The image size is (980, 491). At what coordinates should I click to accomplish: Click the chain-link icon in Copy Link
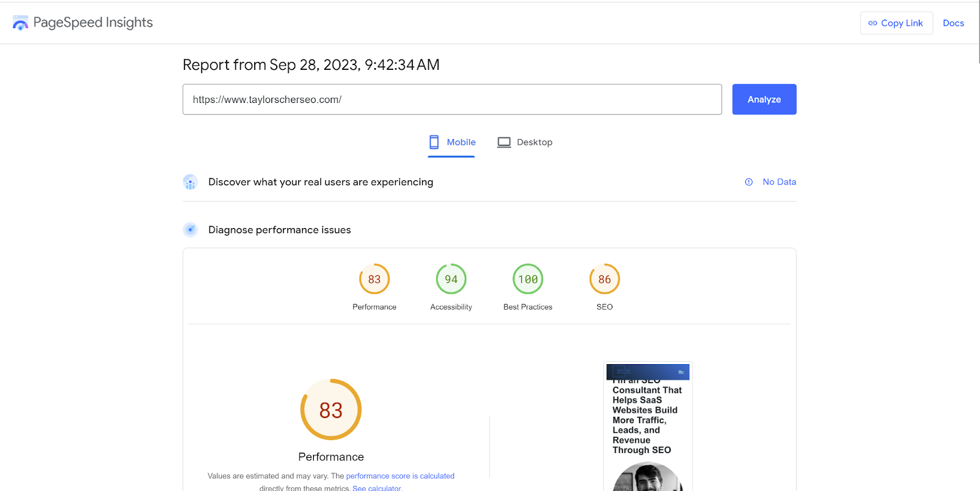[873, 23]
